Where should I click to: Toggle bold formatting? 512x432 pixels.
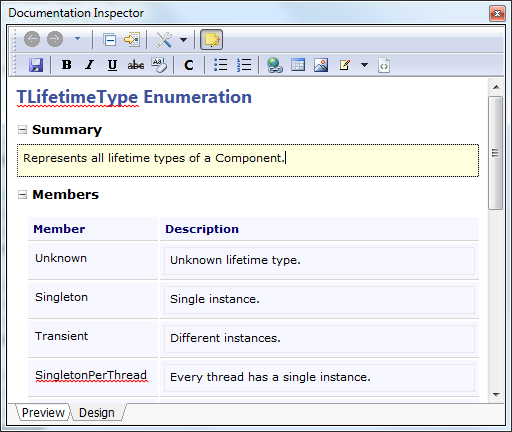click(67, 65)
